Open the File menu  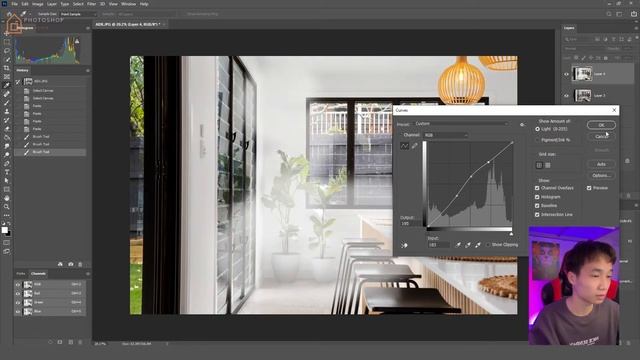(x=14, y=4)
